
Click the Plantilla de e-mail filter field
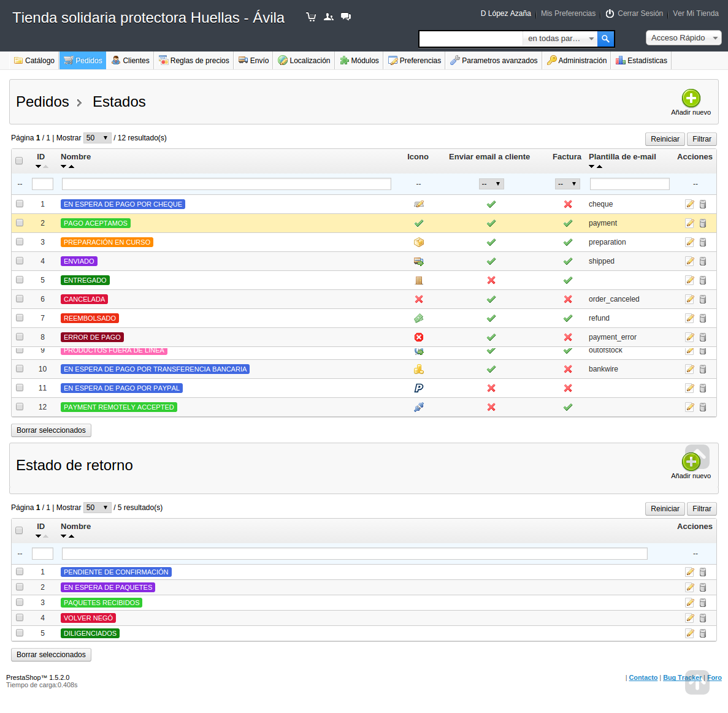629,183
